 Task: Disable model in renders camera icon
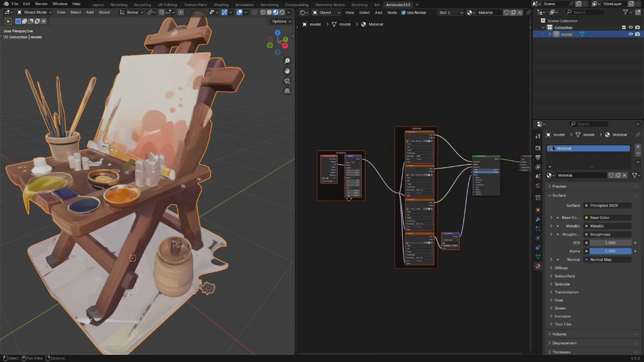(x=638, y=34)
